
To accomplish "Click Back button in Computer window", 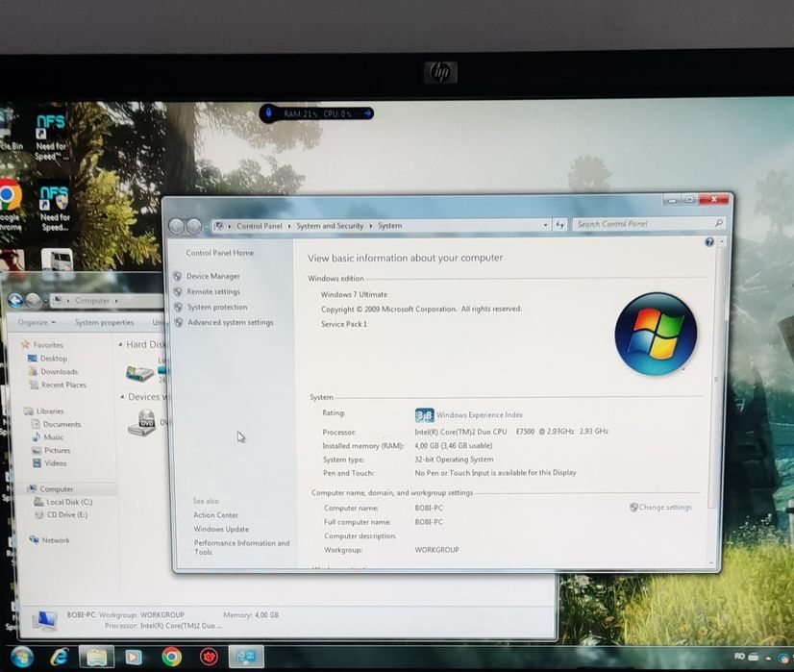I will tap(15, 301).
